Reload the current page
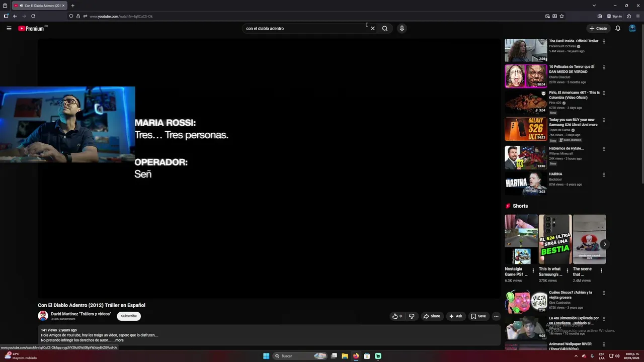Image resolution: width=644 pixels, height=362 pixels. 33,16
